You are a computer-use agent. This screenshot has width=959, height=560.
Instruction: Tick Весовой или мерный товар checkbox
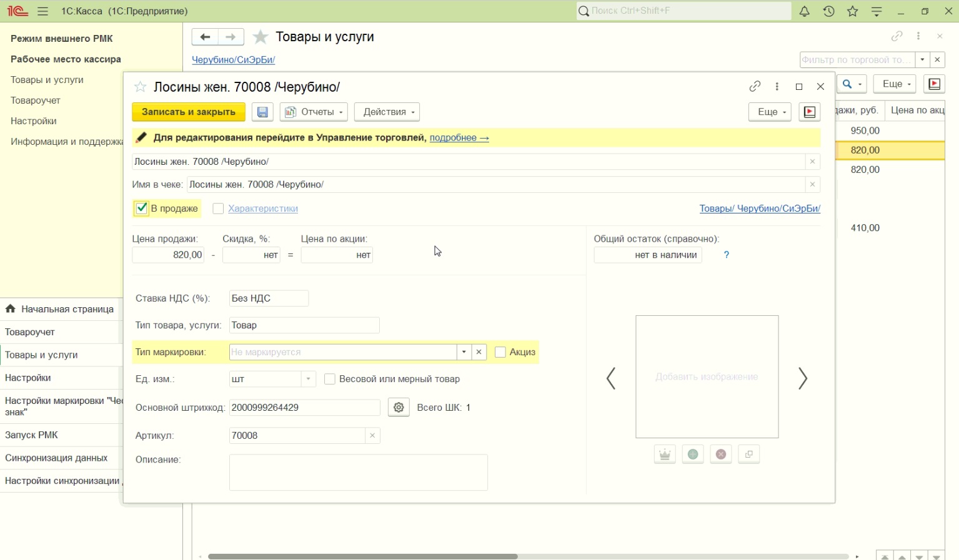pos(330,379)
